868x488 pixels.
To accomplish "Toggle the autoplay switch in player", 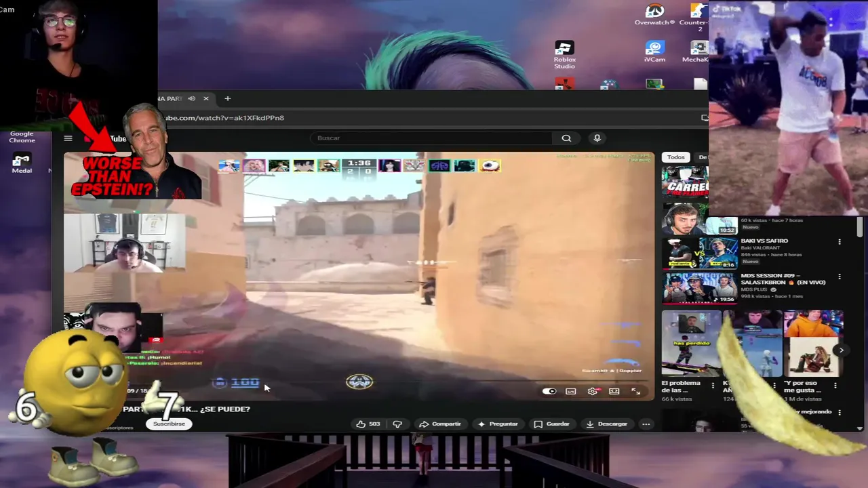I will (x=549, y=391).
